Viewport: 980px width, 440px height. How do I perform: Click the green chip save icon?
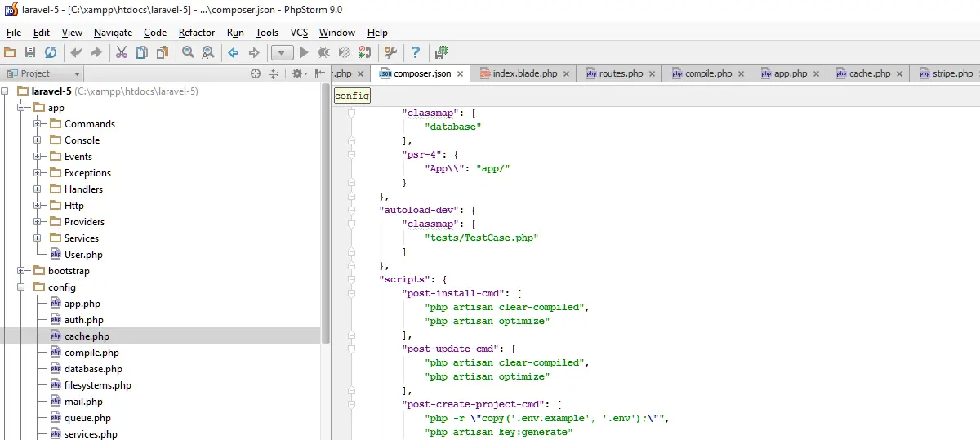(441, 52)
